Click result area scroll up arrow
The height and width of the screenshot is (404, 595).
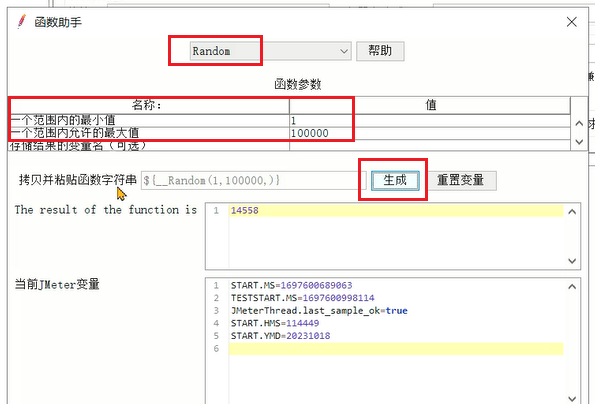coord(572,212)
